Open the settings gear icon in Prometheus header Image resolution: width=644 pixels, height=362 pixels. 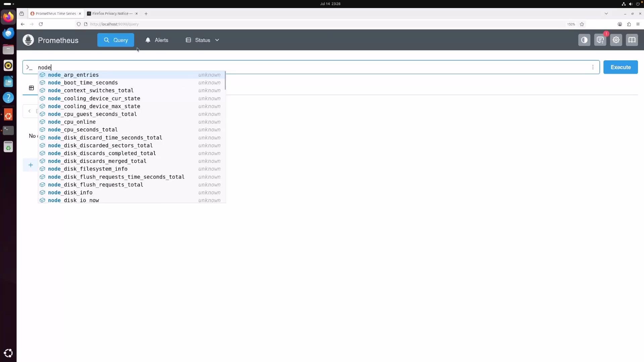tap(616, 40)
